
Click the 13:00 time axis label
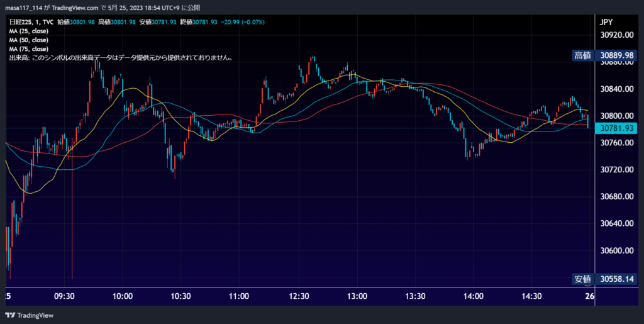tap(357, 296)
